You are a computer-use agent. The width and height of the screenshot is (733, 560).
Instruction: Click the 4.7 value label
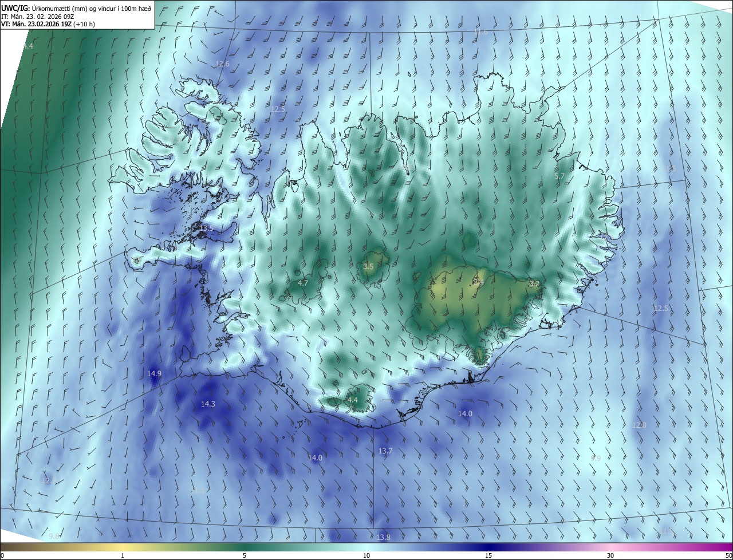[x=304, y=283]
